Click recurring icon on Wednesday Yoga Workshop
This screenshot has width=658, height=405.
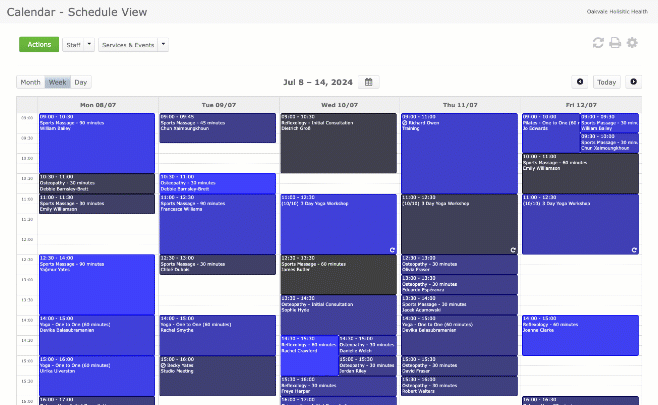coord(392,249)
